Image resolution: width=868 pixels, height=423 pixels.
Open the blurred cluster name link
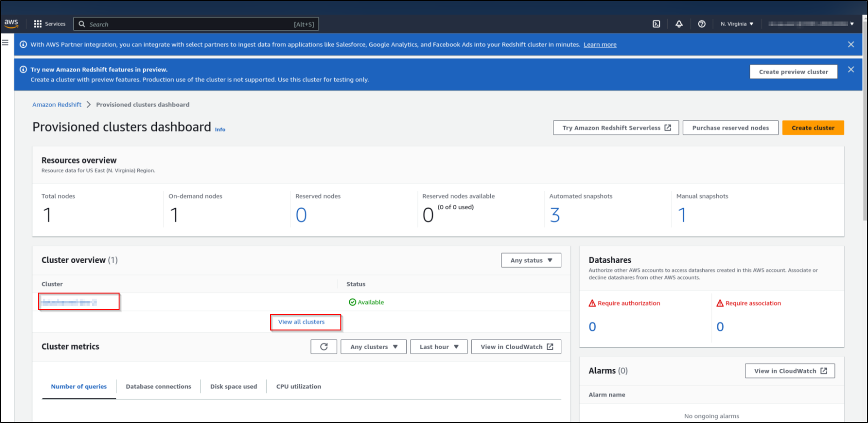tap(69, 302)
